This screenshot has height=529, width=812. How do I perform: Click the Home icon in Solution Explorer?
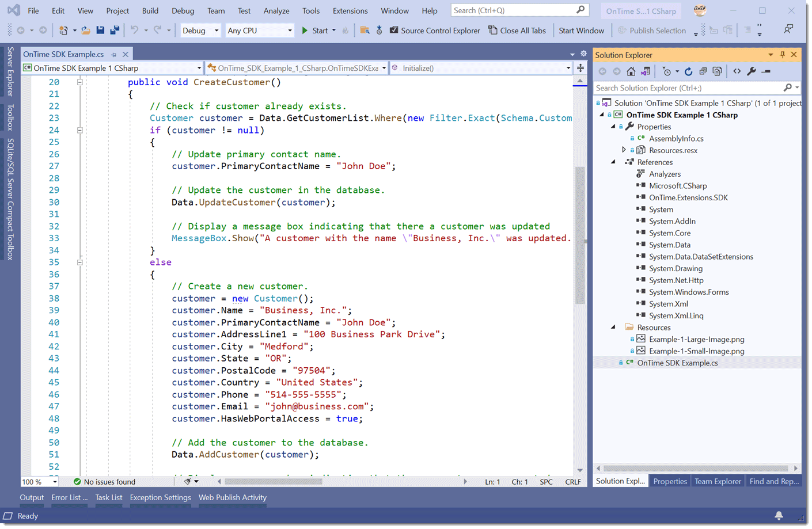click(631, 71)
